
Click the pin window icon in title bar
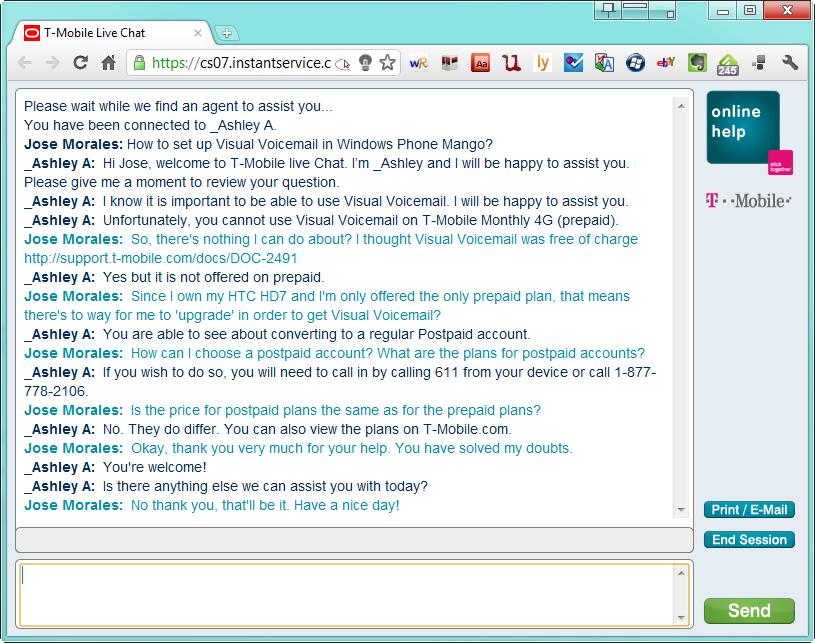pos(608,10)
